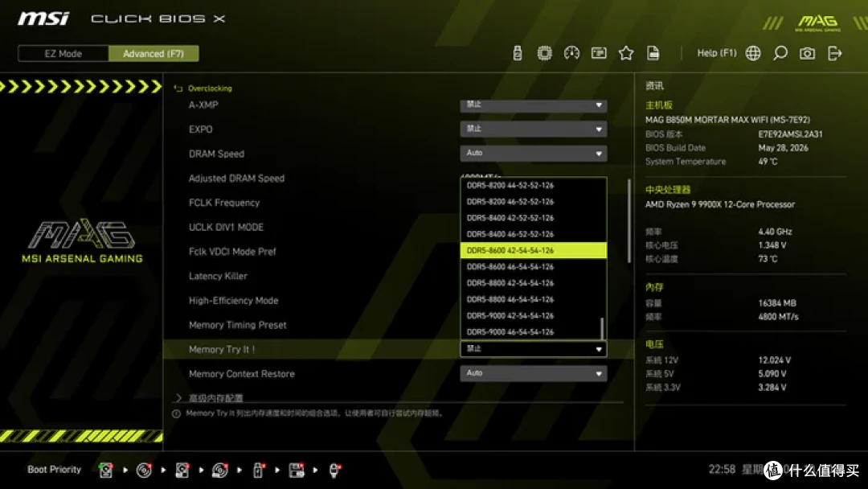Image resolution: width=868 pixels, height=489 pixels.
Task: Click the 4800 MT/s memory frequency value
Action: point(778,317)
